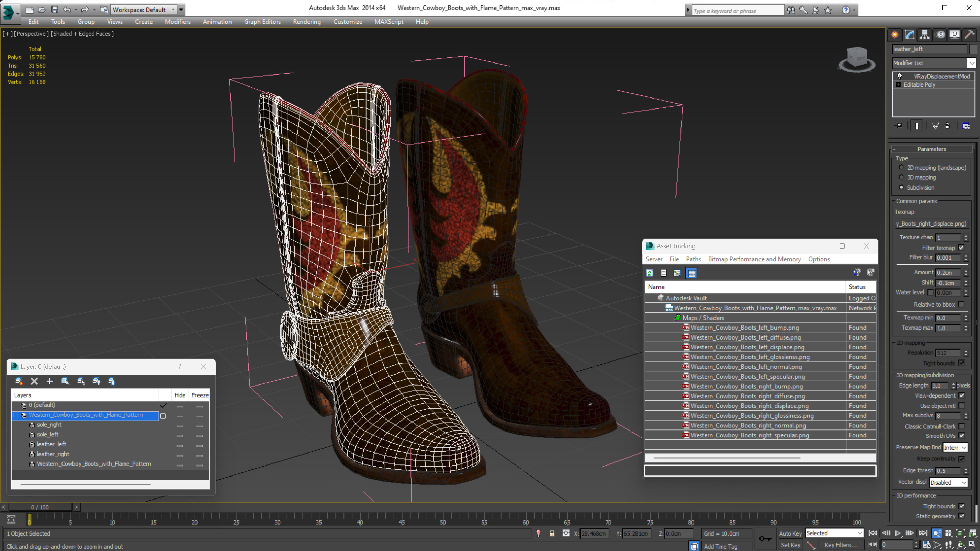Click the Motion command panel tab
980x551 pixels.
click(940, 35)
